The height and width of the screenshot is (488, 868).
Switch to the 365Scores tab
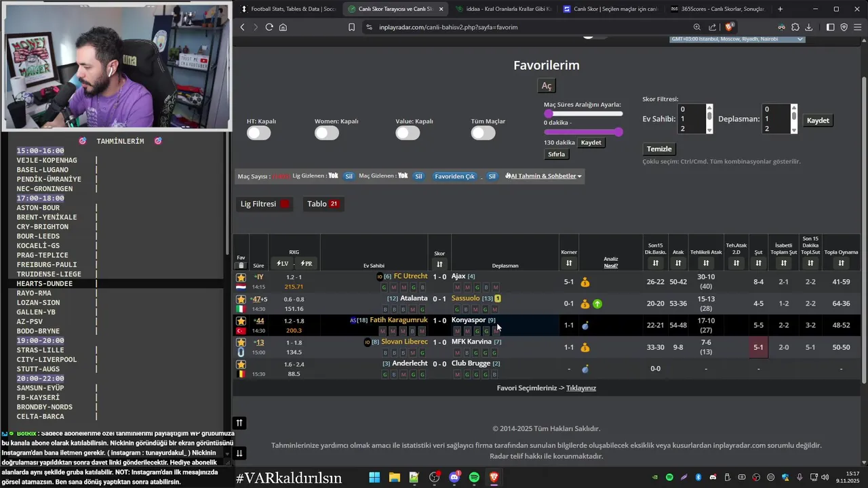point(717,9)
